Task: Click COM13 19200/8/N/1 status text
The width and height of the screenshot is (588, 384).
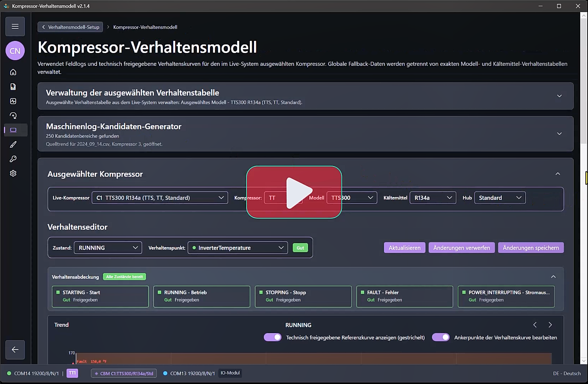Action: click(193, 373)
